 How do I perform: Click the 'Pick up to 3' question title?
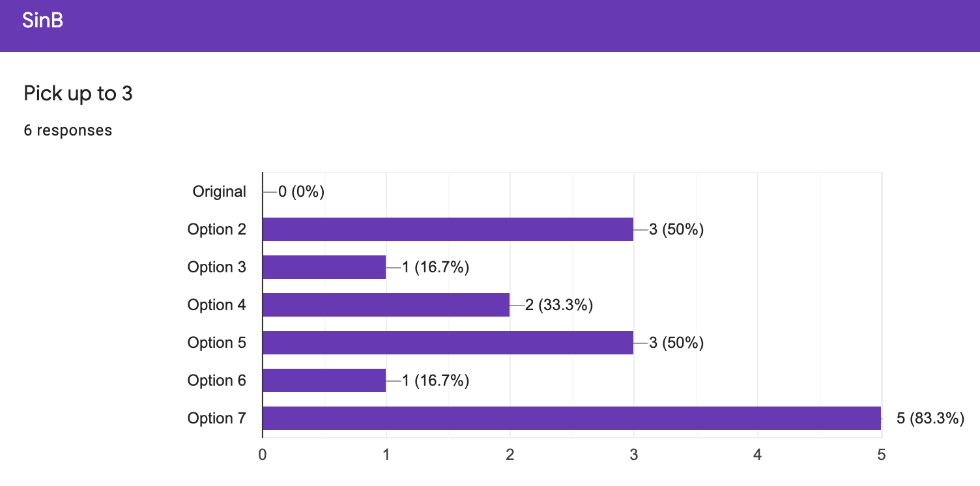[x=78, y=94]
